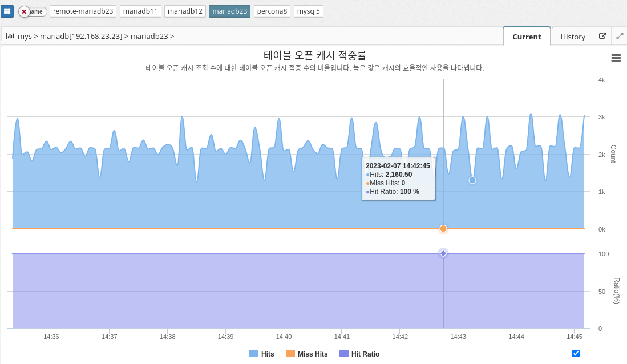
Task: Choose the mysql5 instance
Action: 309,11
